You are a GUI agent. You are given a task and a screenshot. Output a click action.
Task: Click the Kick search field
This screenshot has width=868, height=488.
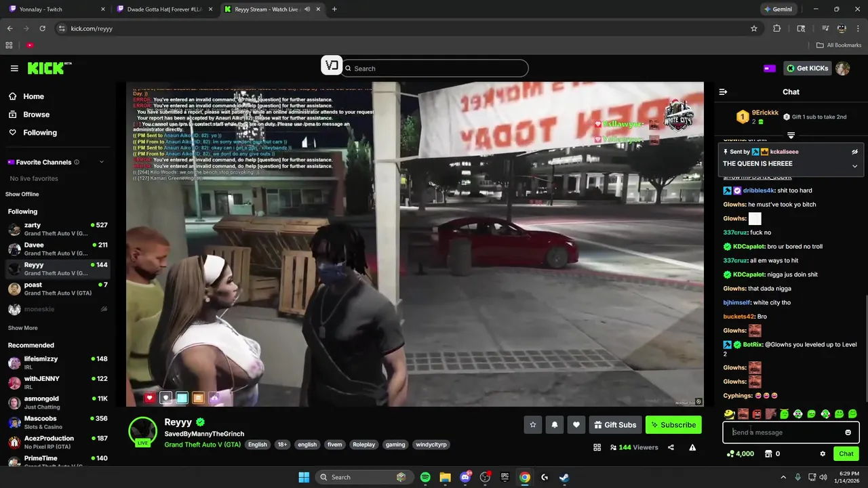click(x=435, y=68)
